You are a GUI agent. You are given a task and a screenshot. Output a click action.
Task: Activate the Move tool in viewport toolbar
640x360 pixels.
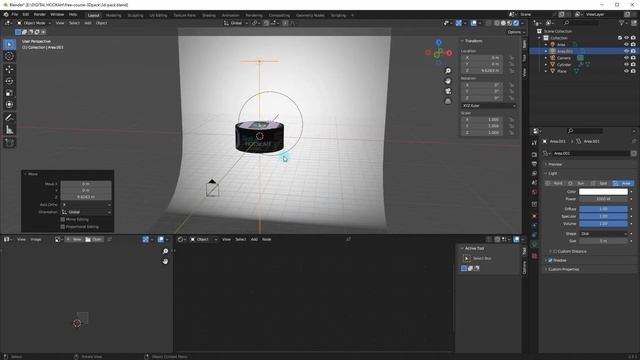pyautogui.click(x=9, y=69)
